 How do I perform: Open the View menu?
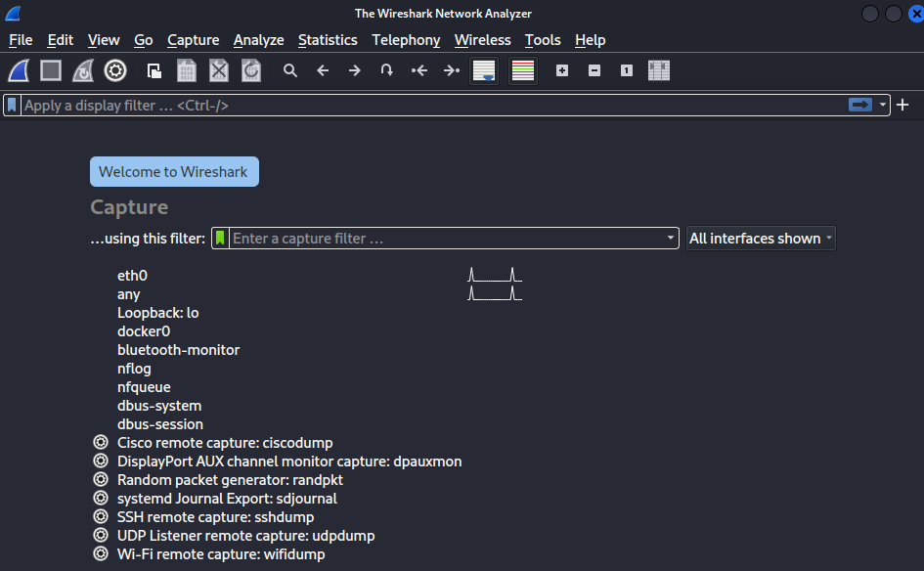(x=104, y=40)
